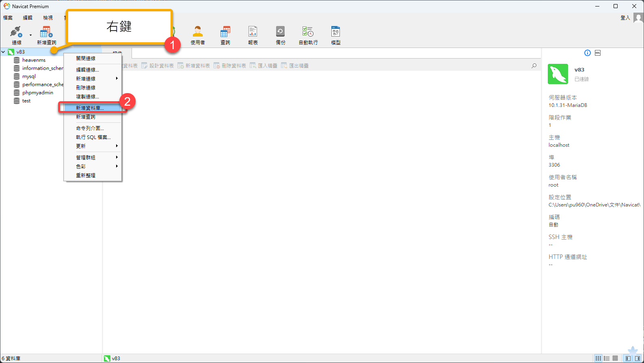This screenshot has height=363, width=644.
Task: Select the v83 connection in tree
Action: tap(20, 52)
